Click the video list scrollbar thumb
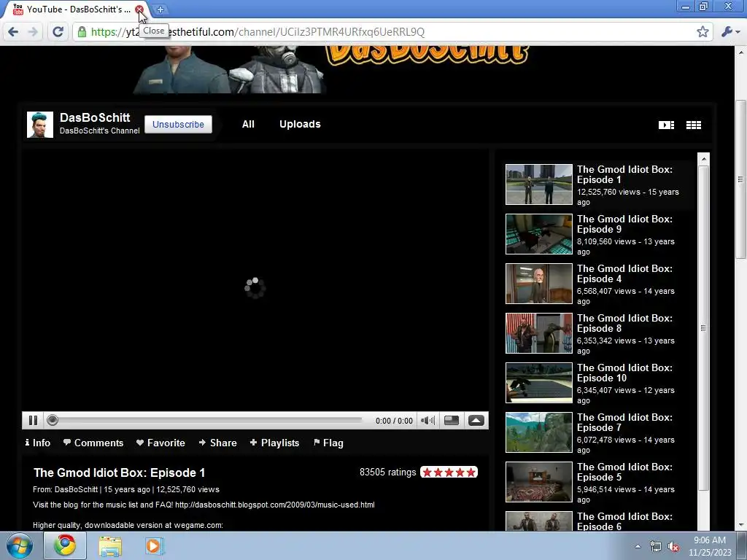 pos(703,327)
